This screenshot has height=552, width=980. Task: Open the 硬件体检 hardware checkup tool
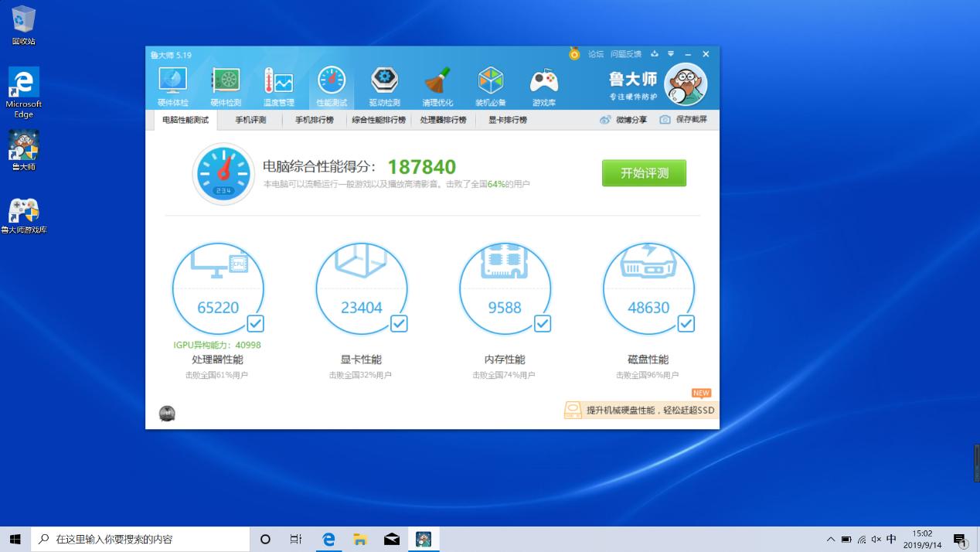(172, 83)
